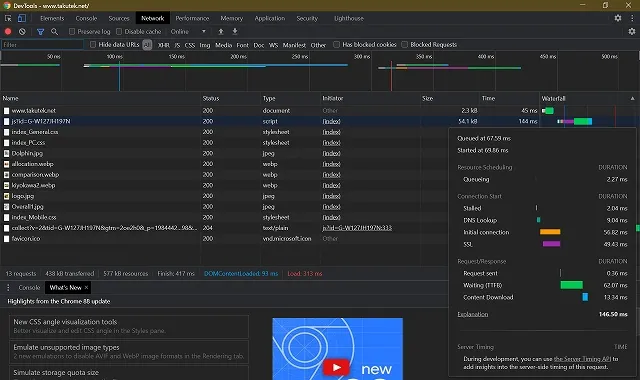Open the Online throttling dropdown
The width and height of the screenshot is (640, 380).
pos(188,31)
